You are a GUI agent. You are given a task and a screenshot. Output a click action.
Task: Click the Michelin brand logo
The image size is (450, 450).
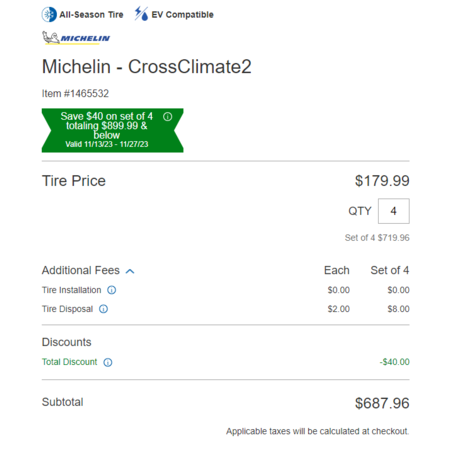(76, 38)
